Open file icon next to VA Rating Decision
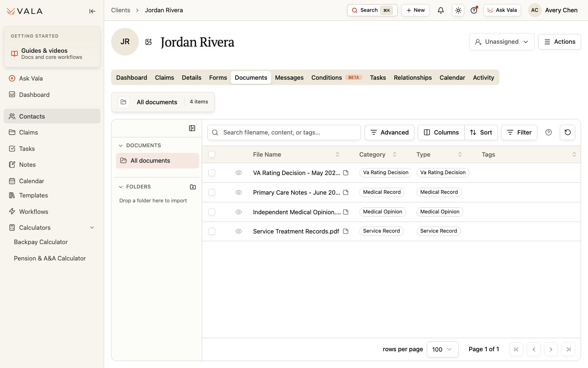 345,173
